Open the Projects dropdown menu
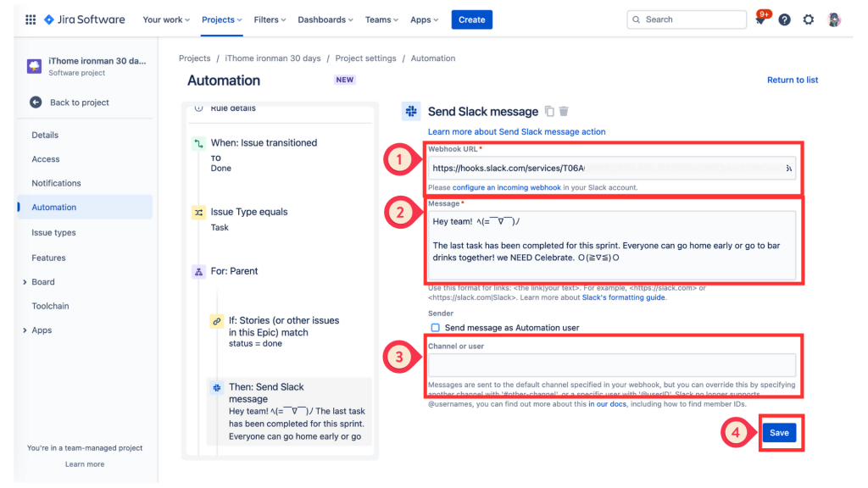Image resolution: width=868 pixels, height=488 pixels. pyautogui.click(x=221, y=19)
